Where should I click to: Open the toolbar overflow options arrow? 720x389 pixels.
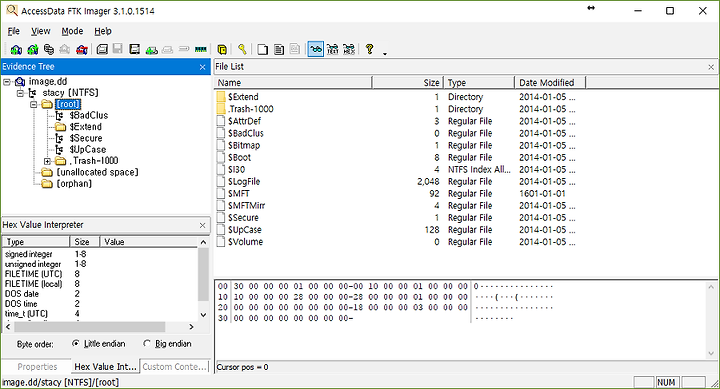385,53
